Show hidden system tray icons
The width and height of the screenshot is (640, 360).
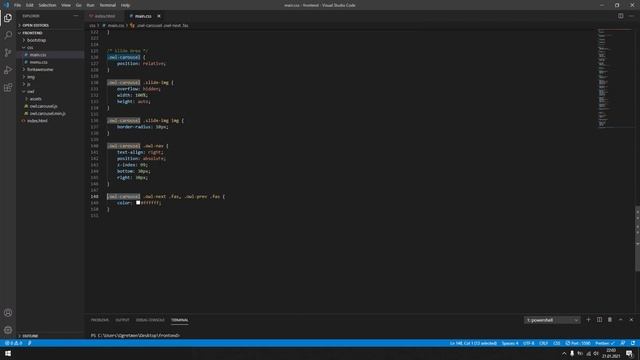[x=564, y=353]
